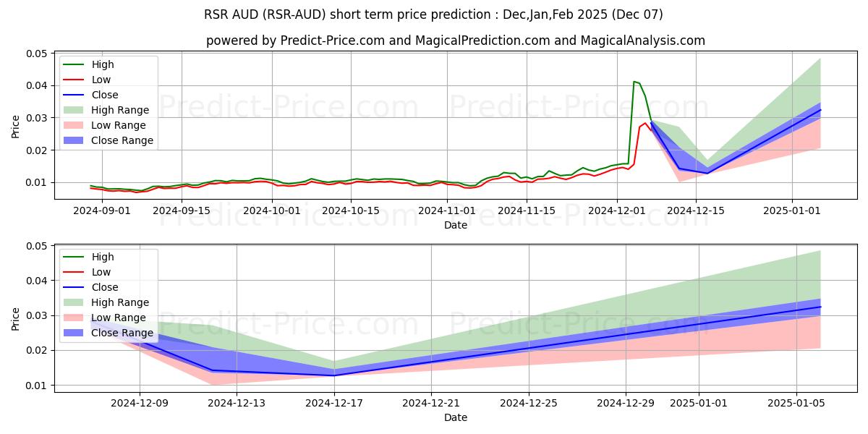Click the blue Close line marker in top legend
The image size is (868, 434).
point(74,95)
